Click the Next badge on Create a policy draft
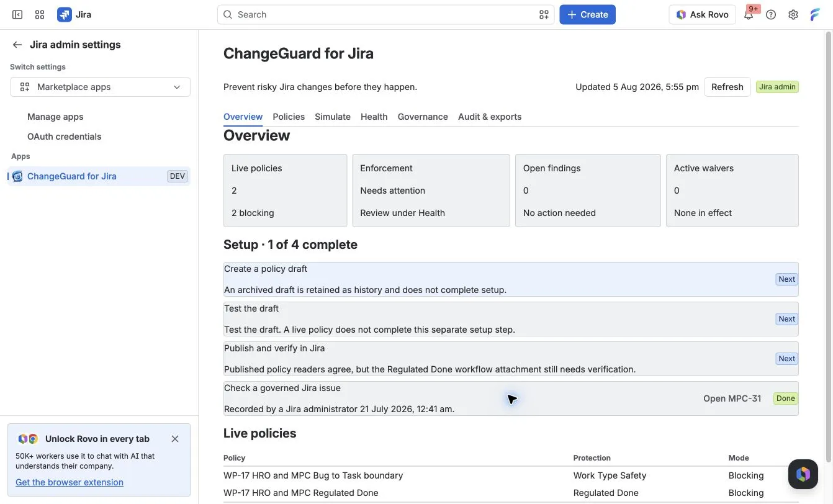Viewport: 833px width, 504px height. click(786, 279)
